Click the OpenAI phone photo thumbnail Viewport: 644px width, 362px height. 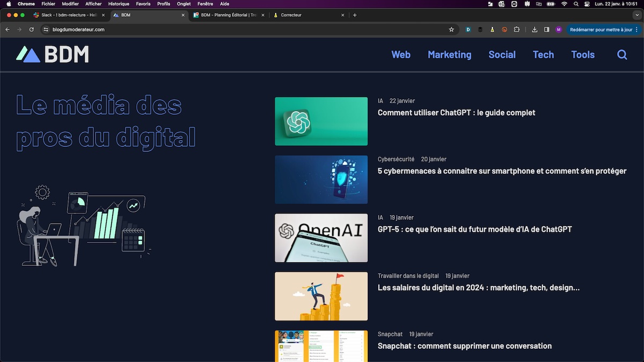click(x=321, y=238)
